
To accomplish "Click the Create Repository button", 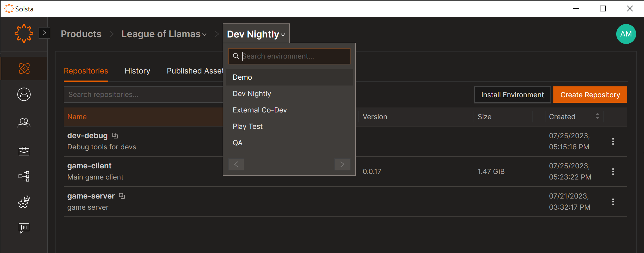I will click(x=590, y=95).
